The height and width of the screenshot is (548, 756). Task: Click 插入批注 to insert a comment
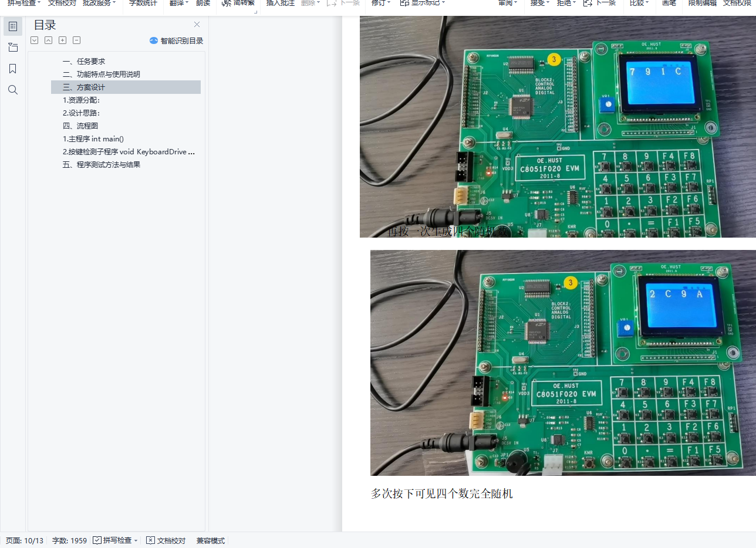(x=281, y=3)
